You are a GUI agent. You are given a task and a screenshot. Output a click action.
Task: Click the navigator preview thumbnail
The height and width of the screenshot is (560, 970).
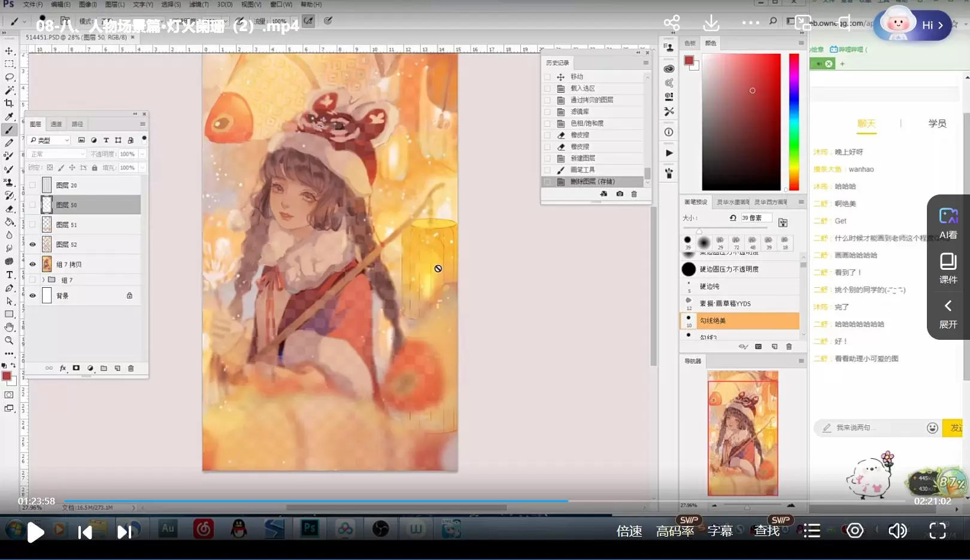tap(742, 433)
